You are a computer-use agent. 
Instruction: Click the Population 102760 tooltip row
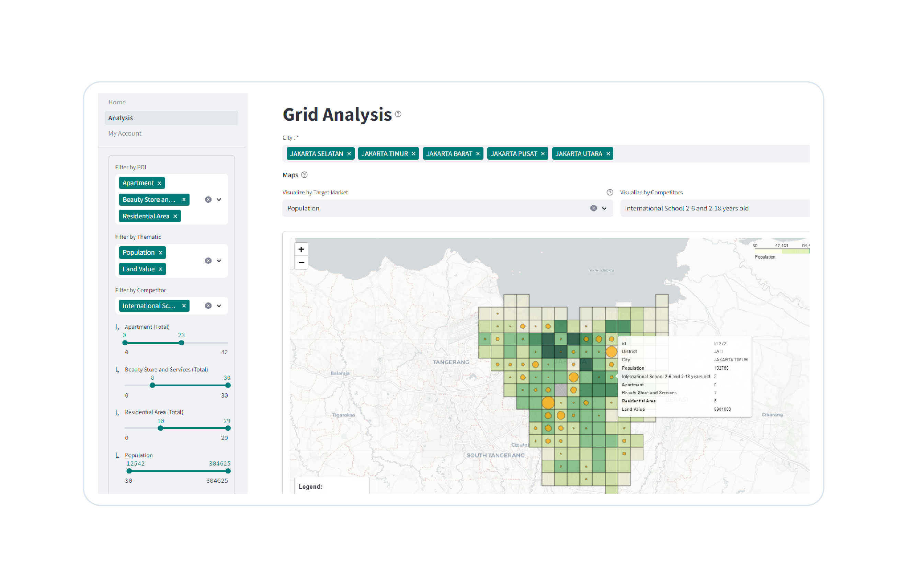(684, 368)
